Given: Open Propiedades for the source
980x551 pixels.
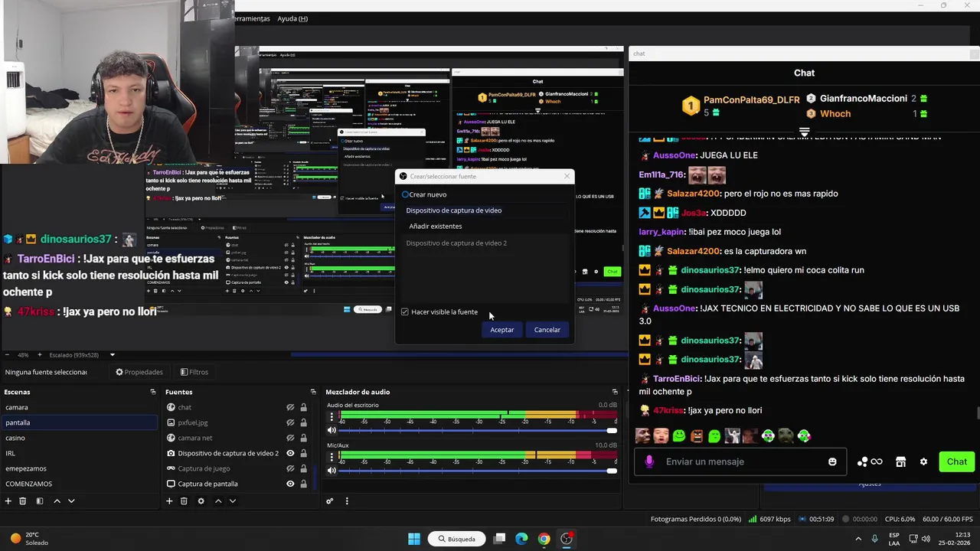Looking at the screenshot, I should coord(139,372).
